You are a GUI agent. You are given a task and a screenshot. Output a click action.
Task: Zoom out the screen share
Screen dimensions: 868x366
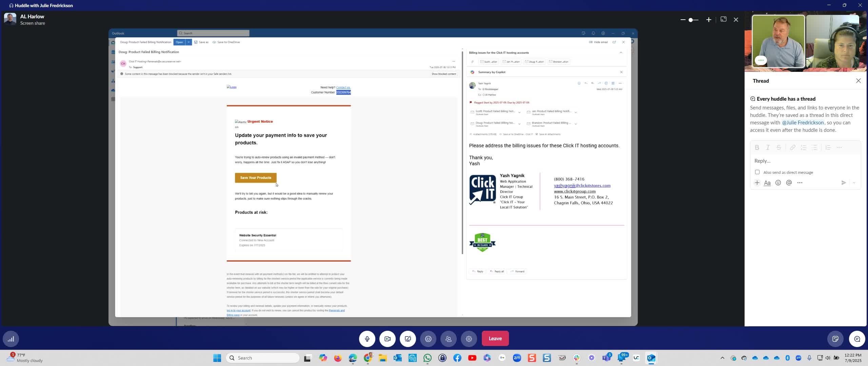(683, 20)
